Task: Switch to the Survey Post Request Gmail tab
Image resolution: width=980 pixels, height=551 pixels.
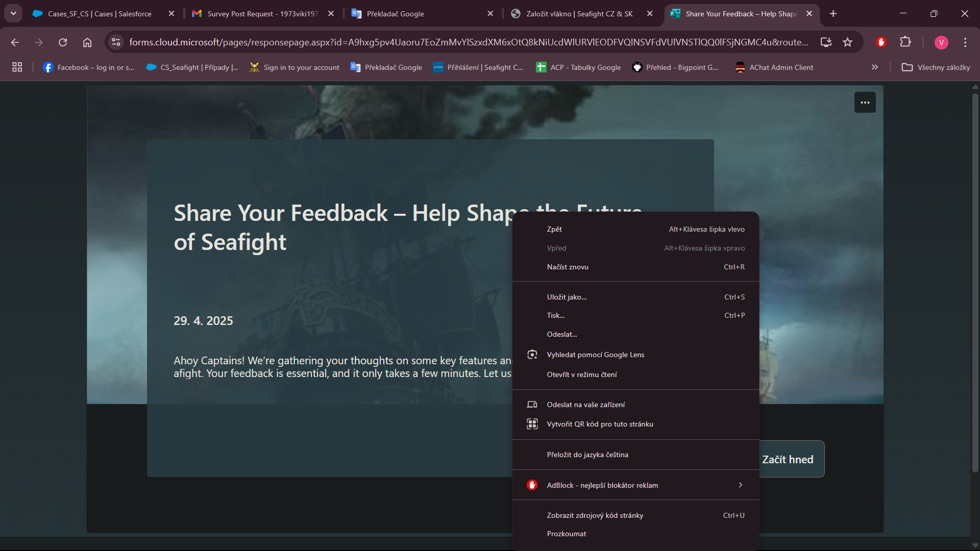Action: (x=262, y=14)
